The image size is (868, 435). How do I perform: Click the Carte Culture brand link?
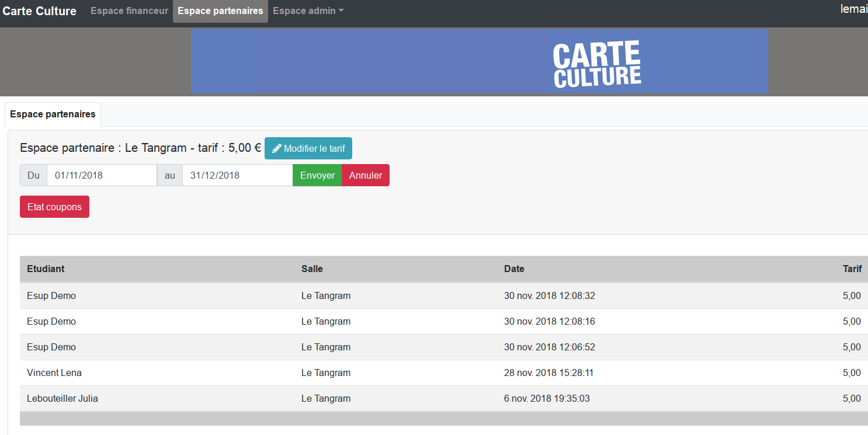coord(40,11)
